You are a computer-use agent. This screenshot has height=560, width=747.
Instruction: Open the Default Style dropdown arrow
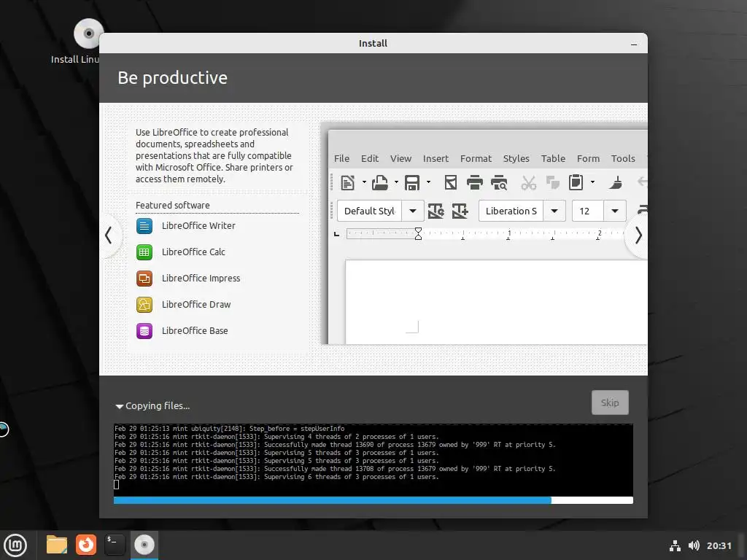pos(413,211)
